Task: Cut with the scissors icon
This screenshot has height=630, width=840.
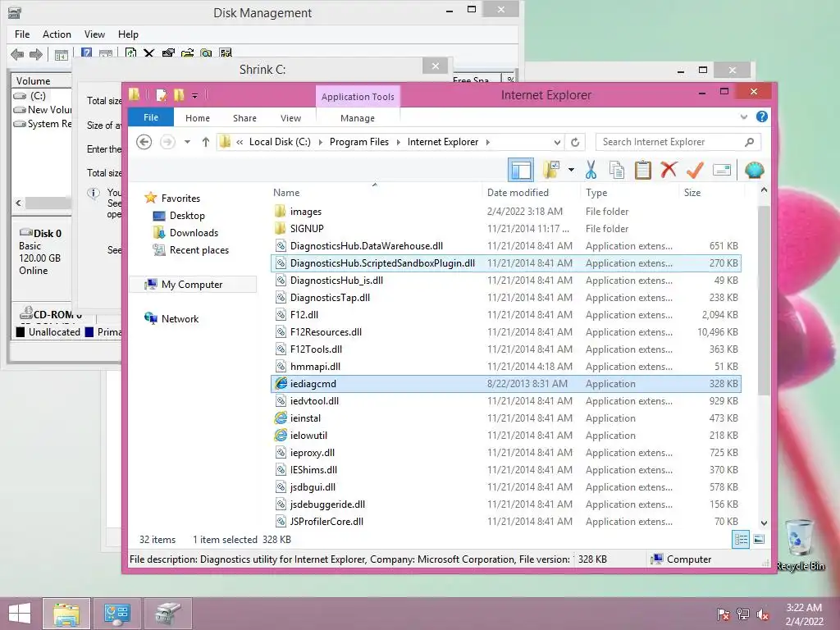Action: pos(591,171)
